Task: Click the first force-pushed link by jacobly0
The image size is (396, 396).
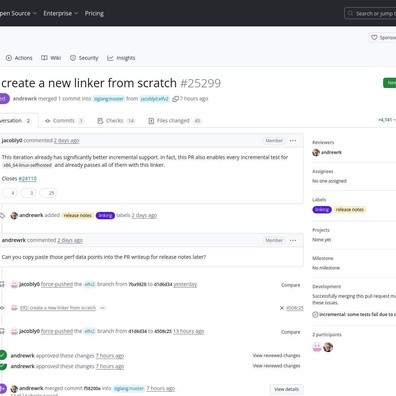Action: pos(57,284)
